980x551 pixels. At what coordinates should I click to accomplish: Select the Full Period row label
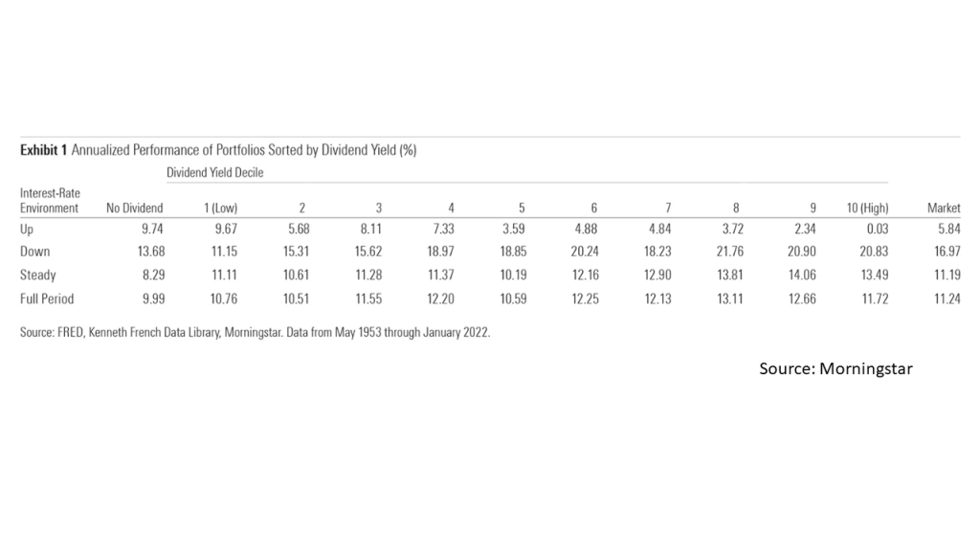click(x=47, y=298)
